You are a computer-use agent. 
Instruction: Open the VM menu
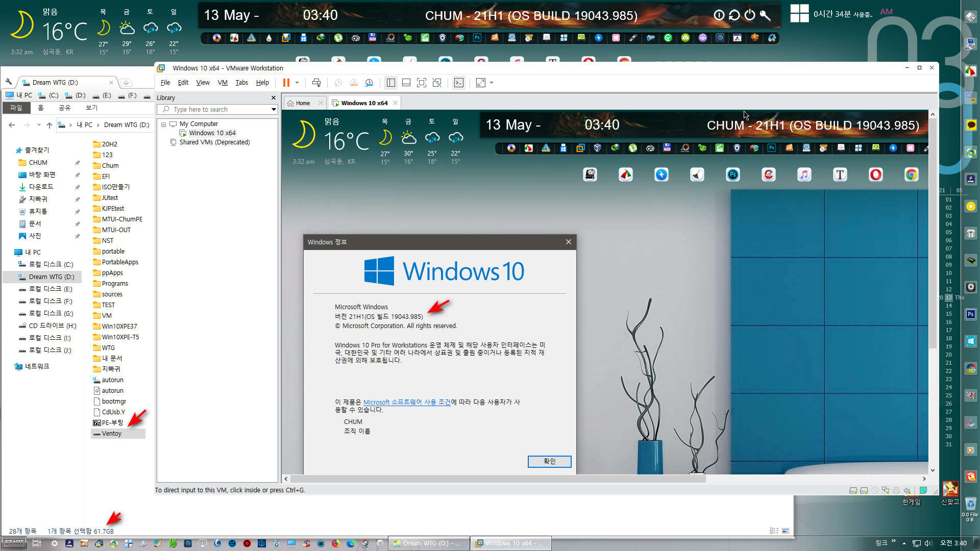coord(223,83)
